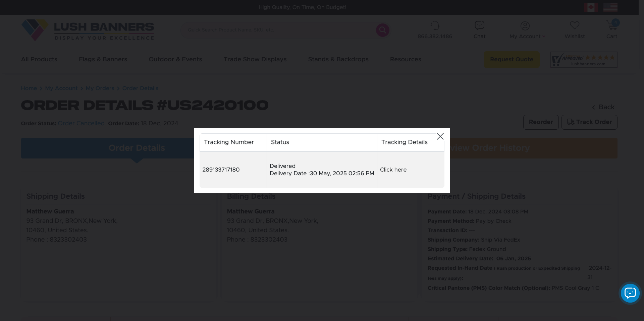Open the All Products menu
Screen dimensions: 644x321
(39, 59)
